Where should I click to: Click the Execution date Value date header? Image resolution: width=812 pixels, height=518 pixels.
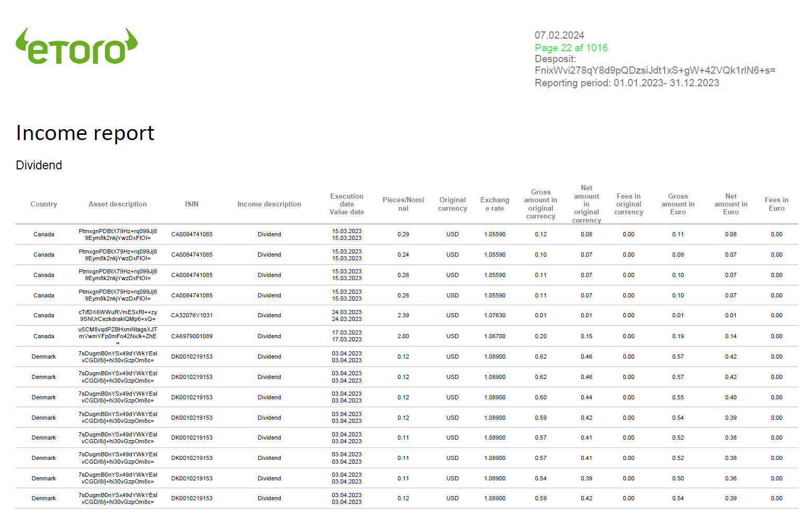pos(347,204)
